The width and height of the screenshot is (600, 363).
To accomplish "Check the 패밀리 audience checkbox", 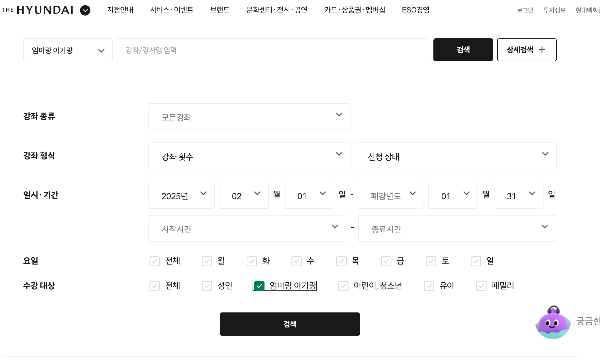I will tap(481, 286).
